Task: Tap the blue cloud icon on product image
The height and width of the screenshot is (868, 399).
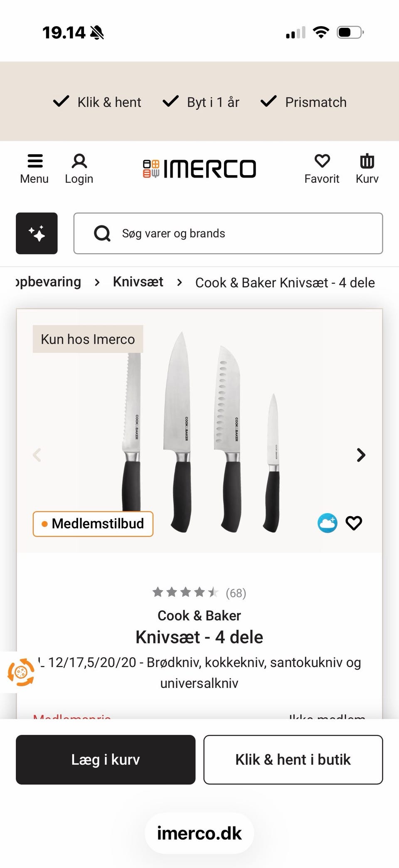Action: click(x=328, y=523)
